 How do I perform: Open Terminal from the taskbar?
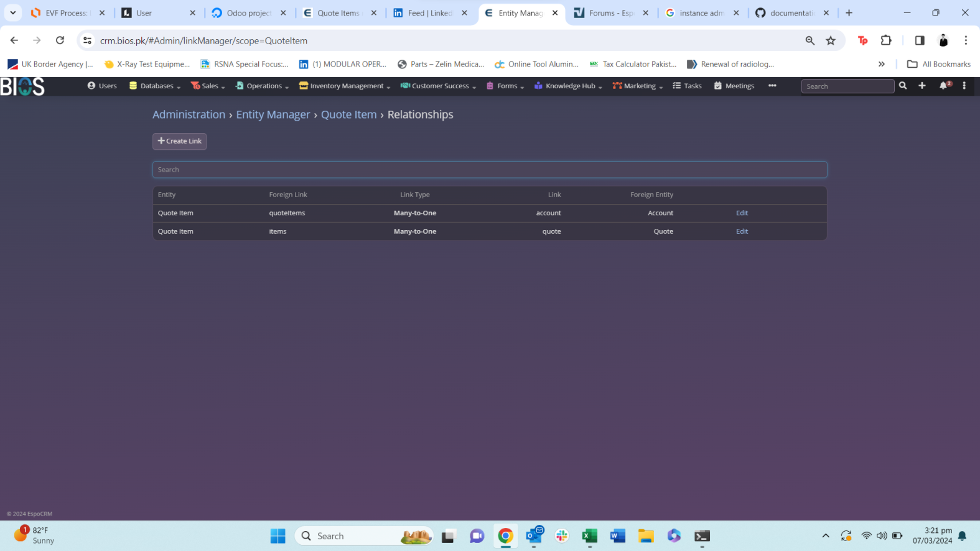pos(702,536)
